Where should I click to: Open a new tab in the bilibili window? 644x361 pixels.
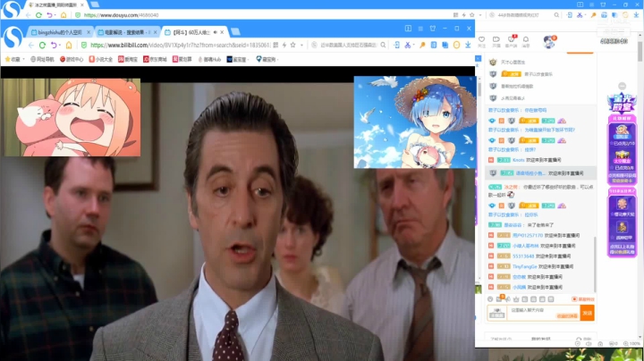[235, 32]
